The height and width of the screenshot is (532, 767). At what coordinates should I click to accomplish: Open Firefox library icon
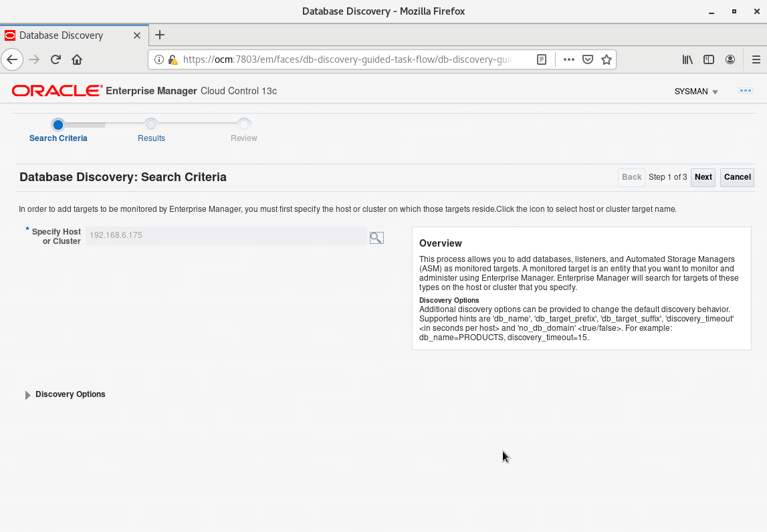pos(687,59)
